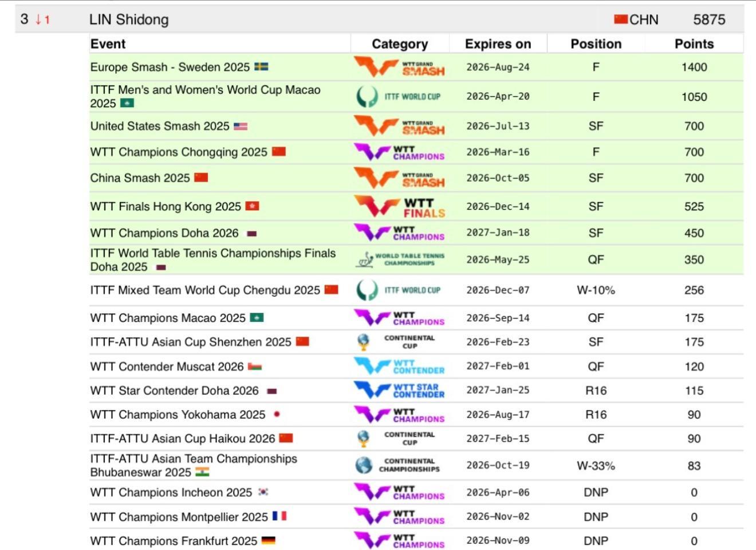The width and height of the screenshot is (756, 550).
Task: Open the China Smash 2025 event
Action: point(140,178)
